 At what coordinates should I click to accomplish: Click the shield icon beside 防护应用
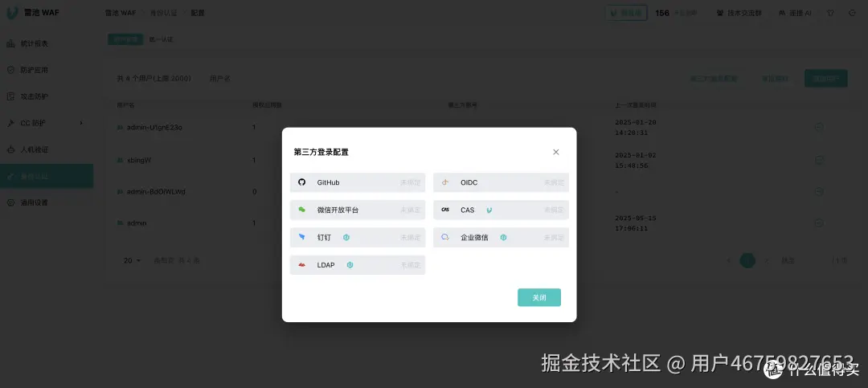click(10, 71)
